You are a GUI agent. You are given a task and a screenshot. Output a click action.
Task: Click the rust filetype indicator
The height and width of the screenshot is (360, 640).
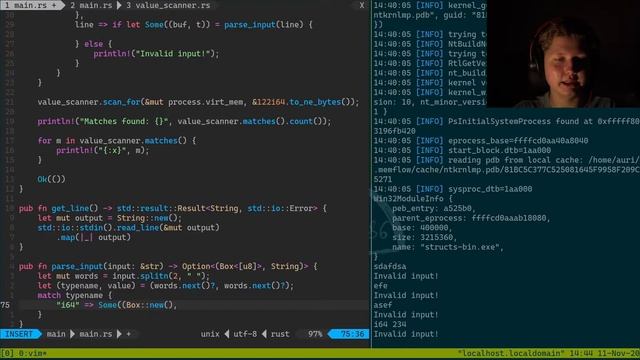(280, 334)
